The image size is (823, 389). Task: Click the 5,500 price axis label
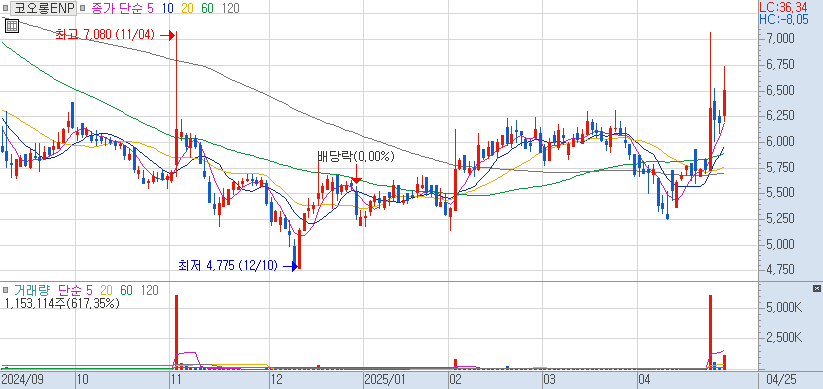pos(779,193)
